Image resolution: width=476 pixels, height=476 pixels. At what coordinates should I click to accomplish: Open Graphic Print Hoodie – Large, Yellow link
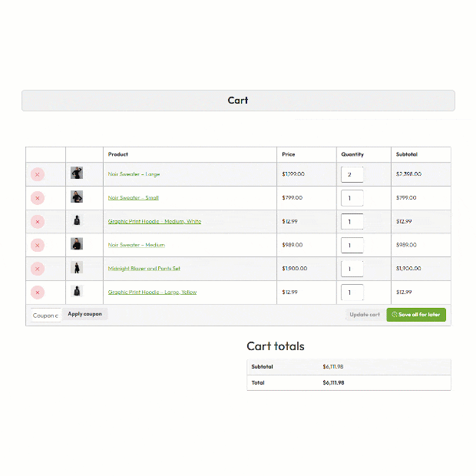tap(152, 293)
